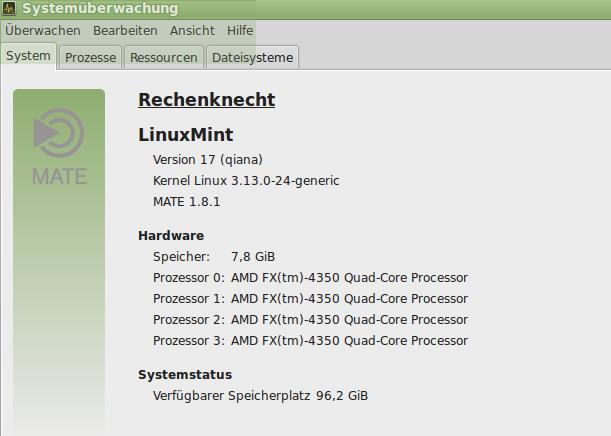611x436 pixels.
Task: Click the Systemüberwachung window title text
Action: (x=100, y=8)
